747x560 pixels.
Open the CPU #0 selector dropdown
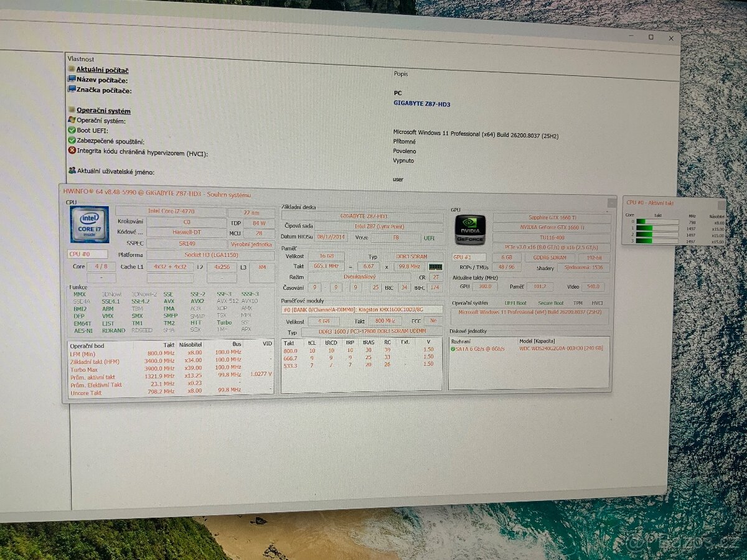point(87,254)
